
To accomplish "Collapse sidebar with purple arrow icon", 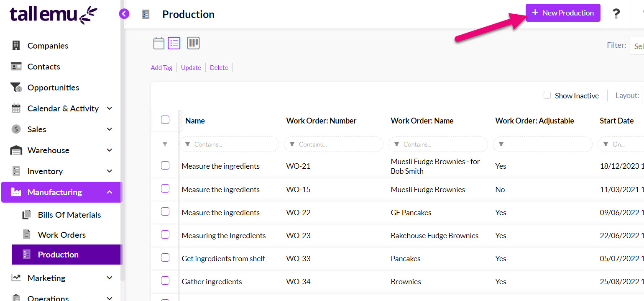I will (x=124, y=14).
